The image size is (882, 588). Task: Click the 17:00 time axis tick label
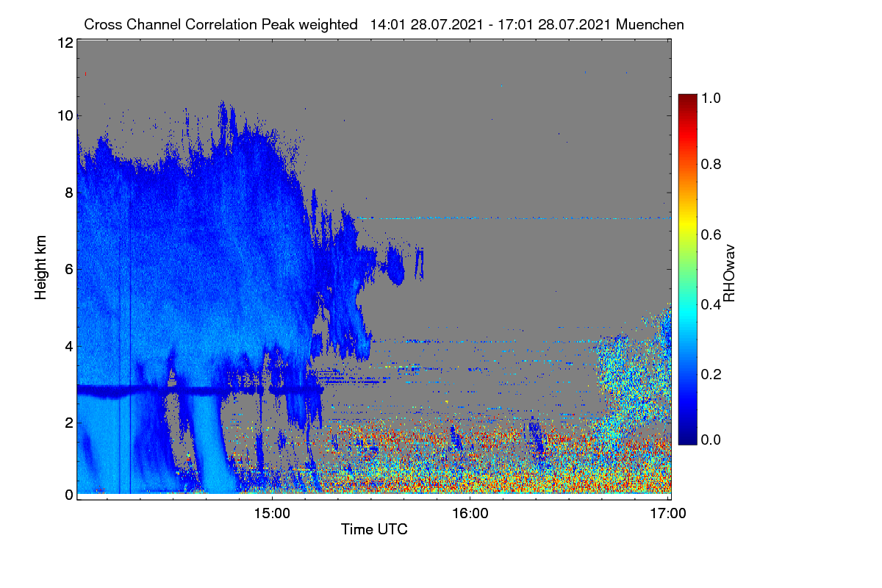coord(668,514)
